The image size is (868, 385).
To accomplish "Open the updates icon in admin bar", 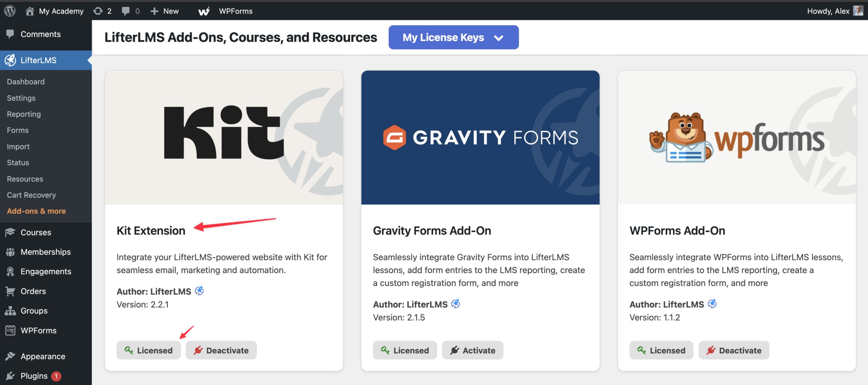I will tap(98, 11).
